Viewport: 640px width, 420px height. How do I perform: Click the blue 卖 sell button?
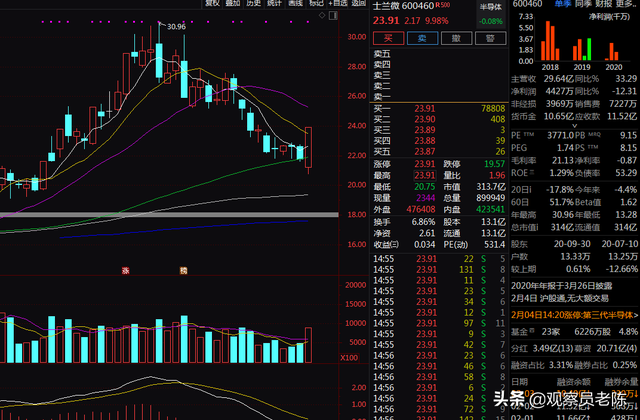coord(422,38)
